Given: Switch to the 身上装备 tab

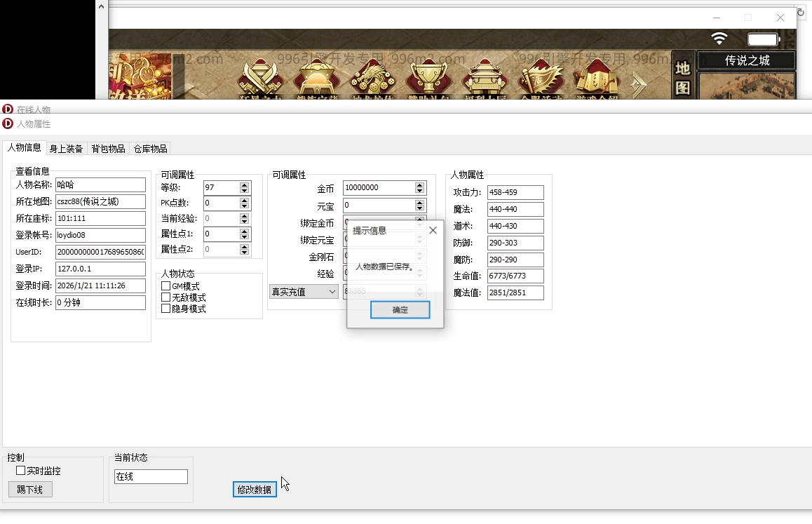Looking at the screenshot, I should [66, 149].
